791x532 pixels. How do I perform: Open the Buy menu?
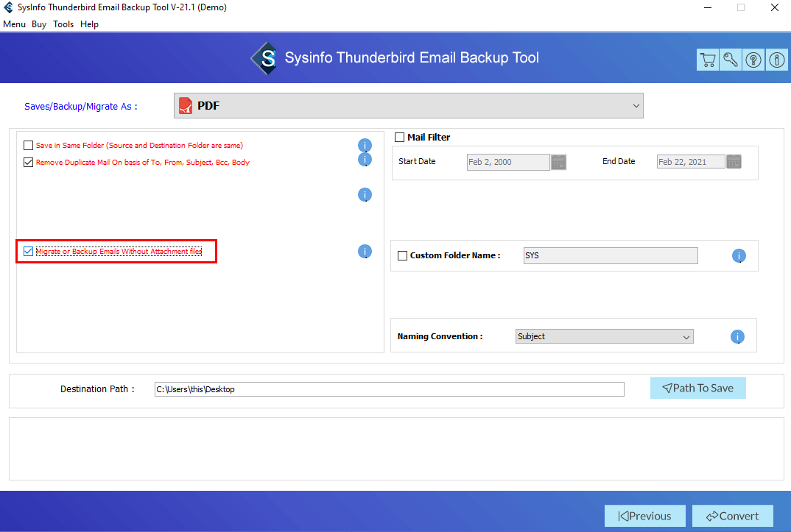pyautogui.click(x=39, y=24)
